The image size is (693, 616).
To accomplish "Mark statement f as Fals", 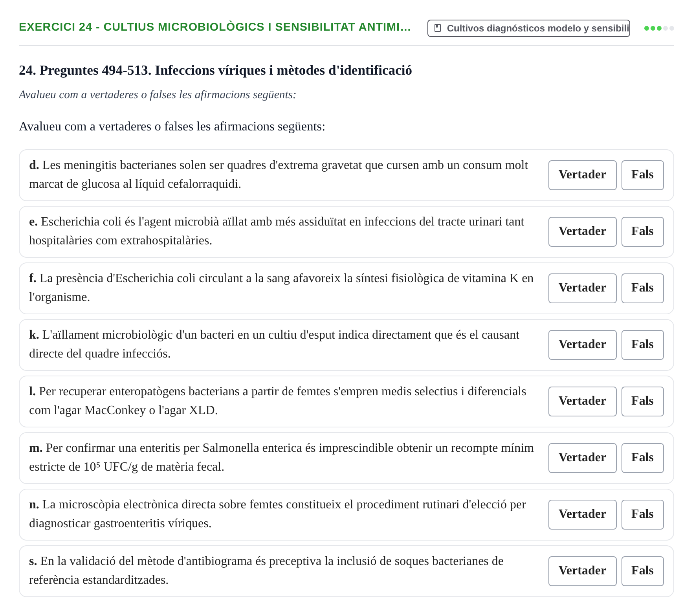I will [x=642, y=288].
